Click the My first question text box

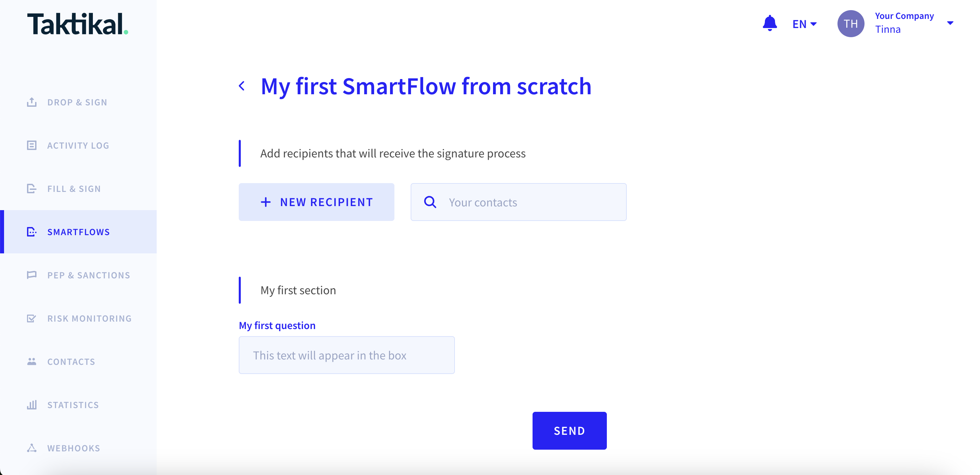[x=346, y=355]
